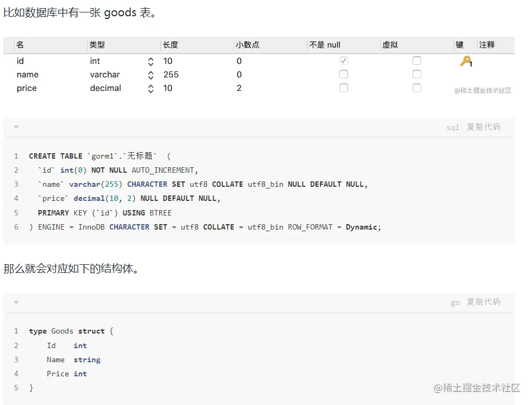Click the 小数点 column header
Screen dimensions: 532x405
point(271,45)
